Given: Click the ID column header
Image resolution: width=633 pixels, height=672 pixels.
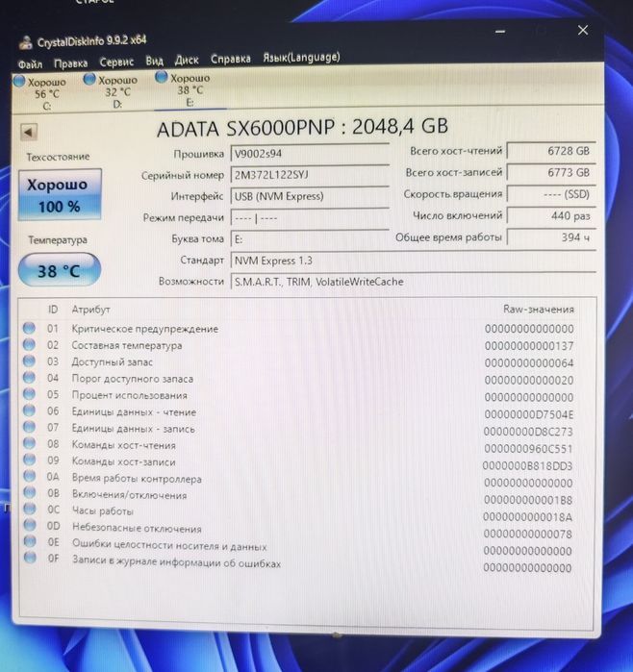Looking at the screenshot, I should [x=53, y=310].
